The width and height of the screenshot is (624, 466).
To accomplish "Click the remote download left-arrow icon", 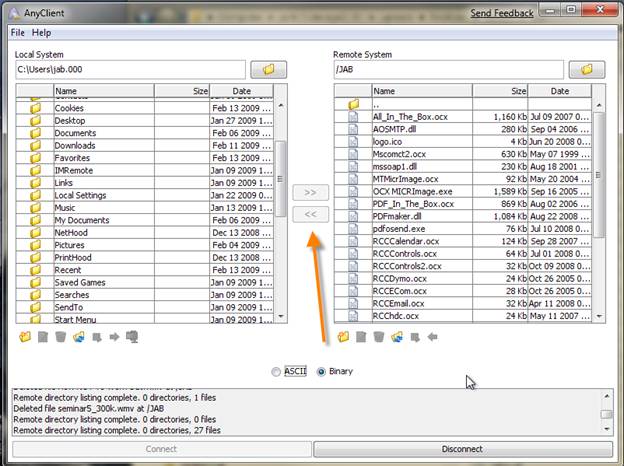I will click(x=433, y=337).
